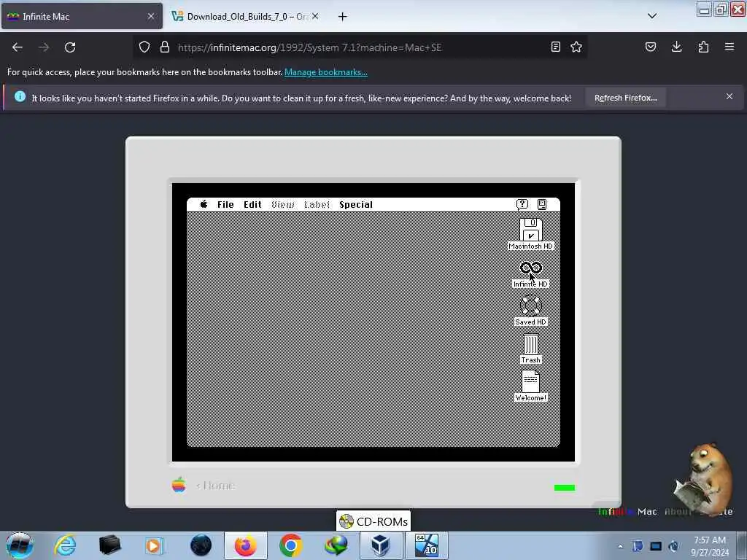Open Google Chrome from the taskbar
The width and height of the screenshot is (747, 560).
click(290, 545)
